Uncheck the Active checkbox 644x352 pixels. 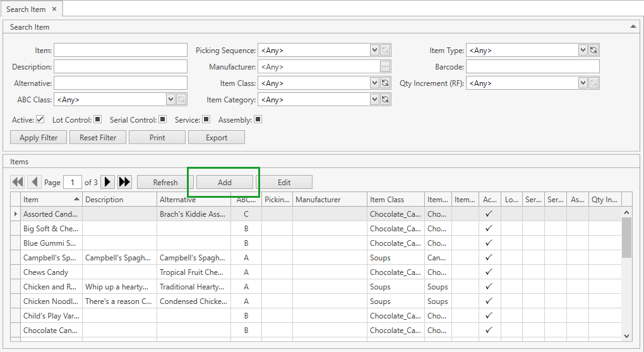(x=40, y=119)
